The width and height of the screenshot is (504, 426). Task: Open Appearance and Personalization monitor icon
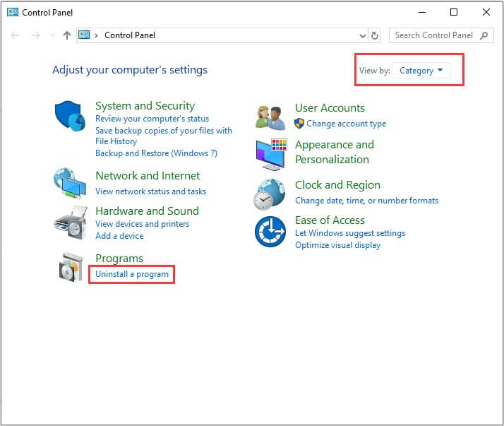tap(271, 155)
